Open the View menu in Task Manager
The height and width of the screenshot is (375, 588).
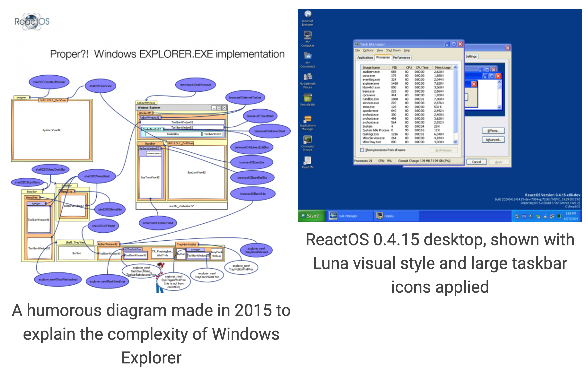click(380, 51)
